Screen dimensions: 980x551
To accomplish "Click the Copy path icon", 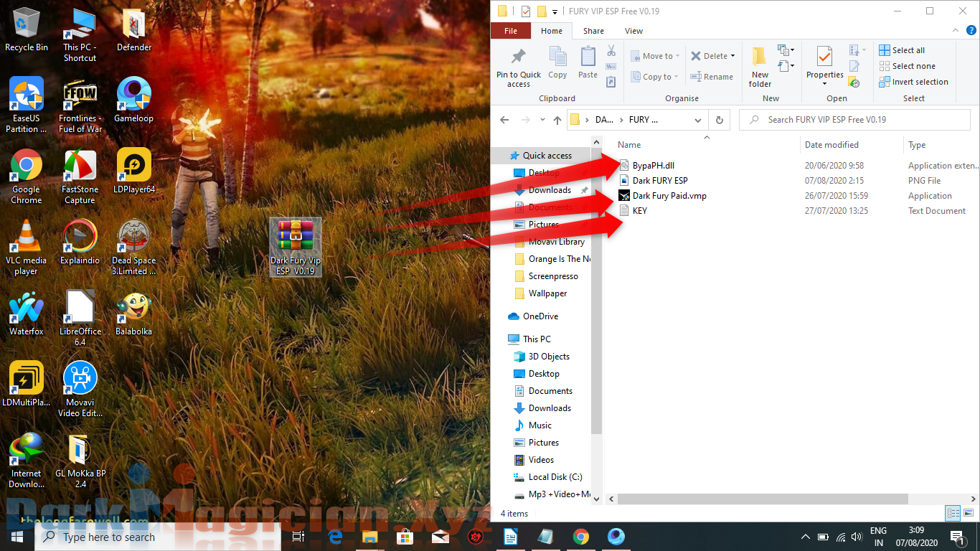I will coord(611,66).
